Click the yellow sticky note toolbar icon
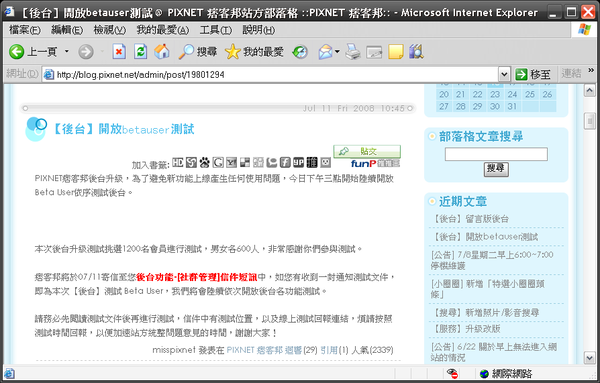Viewport: 600px width, 383px height. click(x=396, y=52)
